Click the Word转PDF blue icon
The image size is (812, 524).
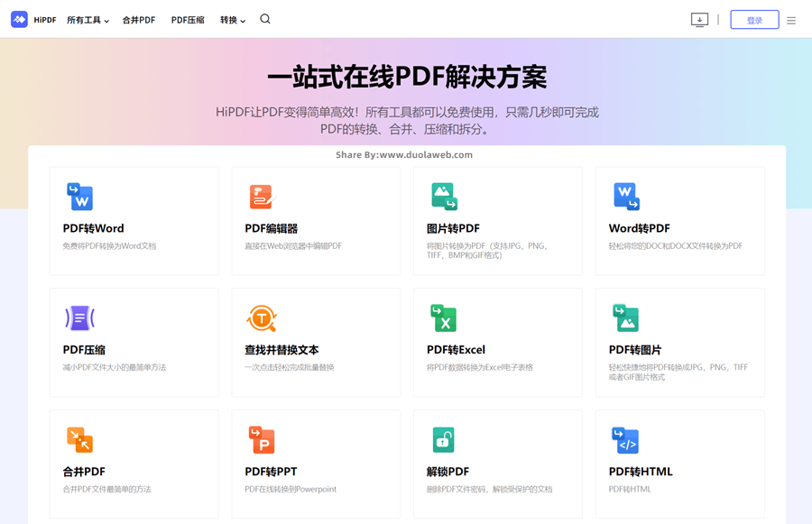(x=627, y=197)
